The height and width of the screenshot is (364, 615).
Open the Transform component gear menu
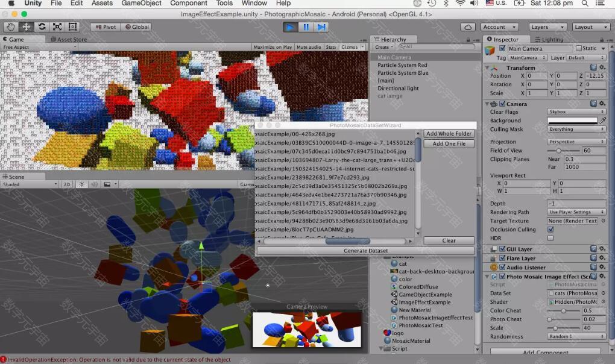coord(602,67)
